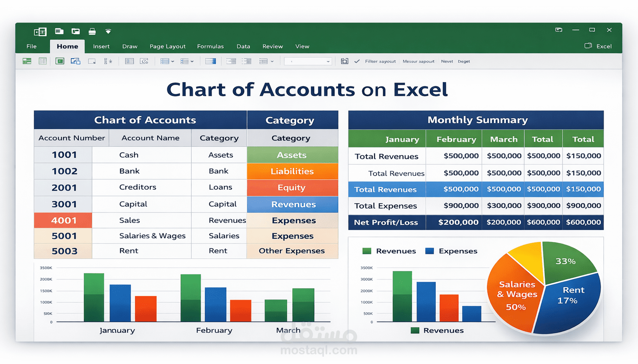Select the Salaries & Wages name cell
Screen dimensions: 638x364
click(x=141, y=236)
